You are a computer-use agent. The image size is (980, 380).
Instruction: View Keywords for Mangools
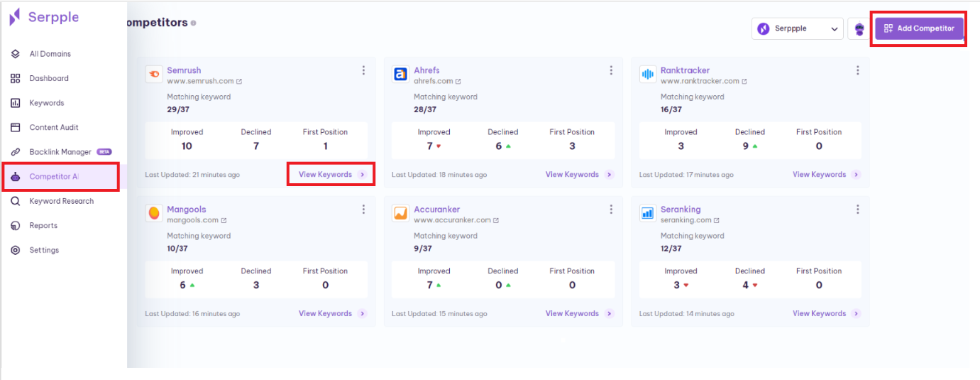pos(332,314)
